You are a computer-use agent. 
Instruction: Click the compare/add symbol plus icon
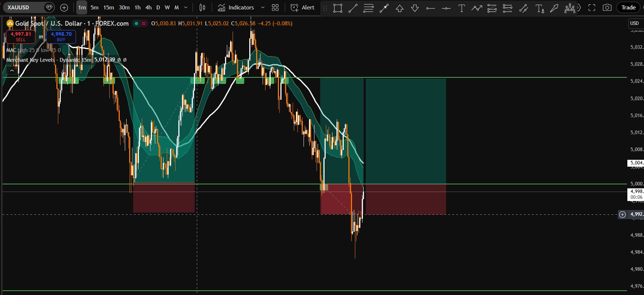point(64,8)
